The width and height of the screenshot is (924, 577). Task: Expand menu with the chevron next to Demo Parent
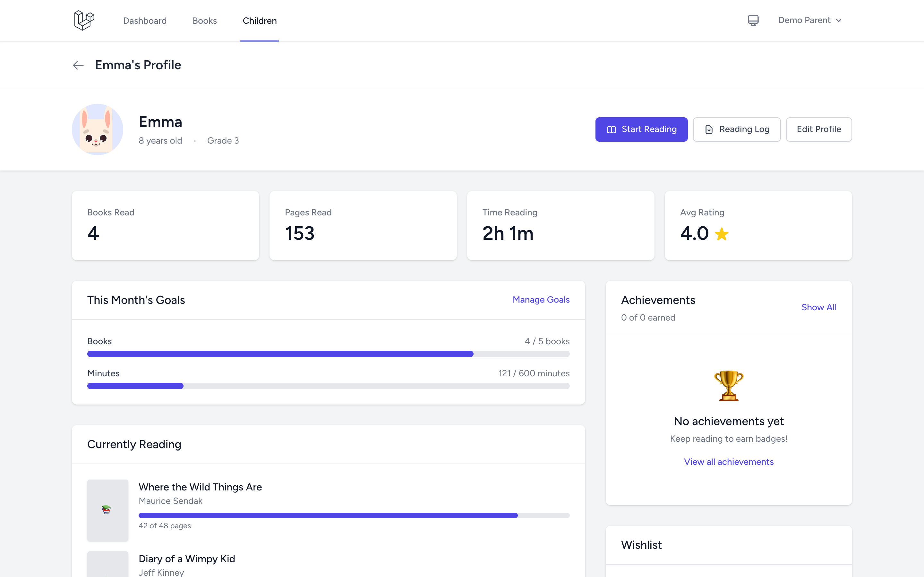point(838,21)
